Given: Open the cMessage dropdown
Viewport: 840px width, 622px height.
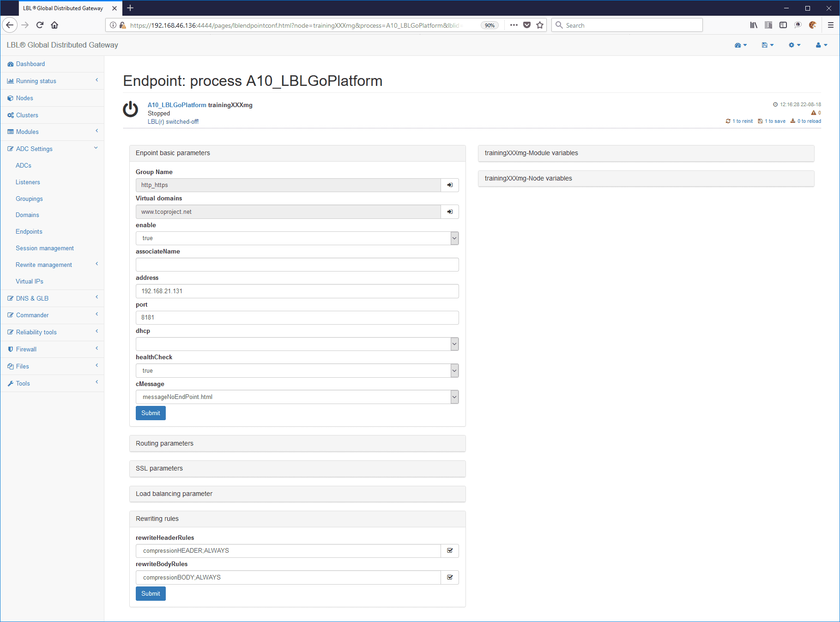Looking at the screenshot, I should [x=297, y=397].
